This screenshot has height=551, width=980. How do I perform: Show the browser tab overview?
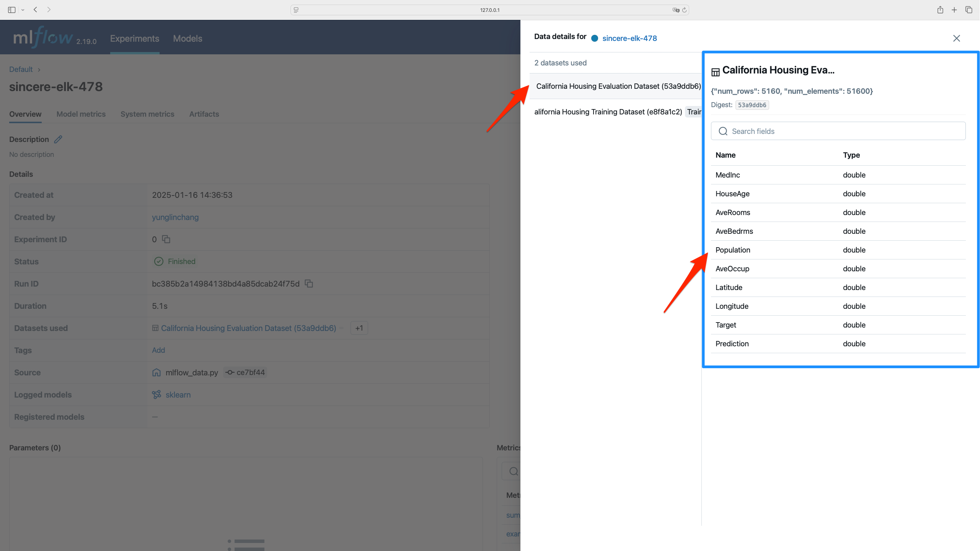(969, 10)
